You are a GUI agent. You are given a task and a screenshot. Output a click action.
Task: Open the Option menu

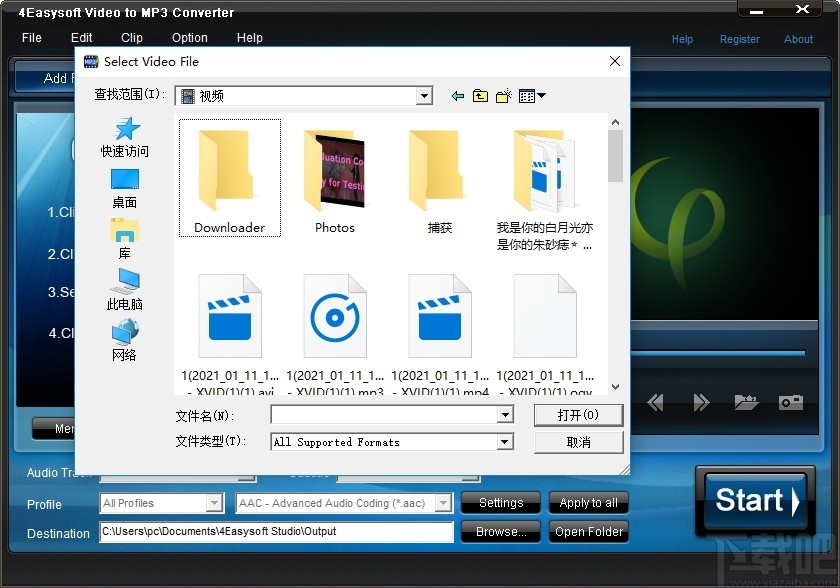(x=189, y=37)
